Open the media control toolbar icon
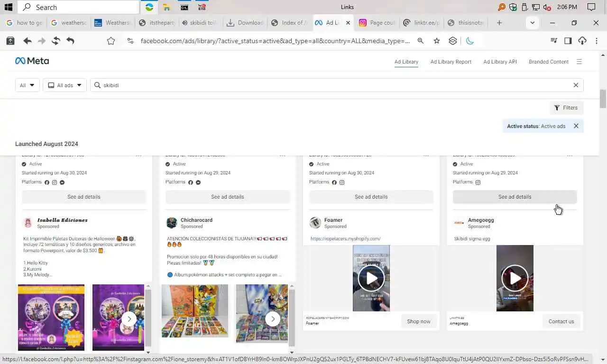607x364 pixels. tap(553, 41)
